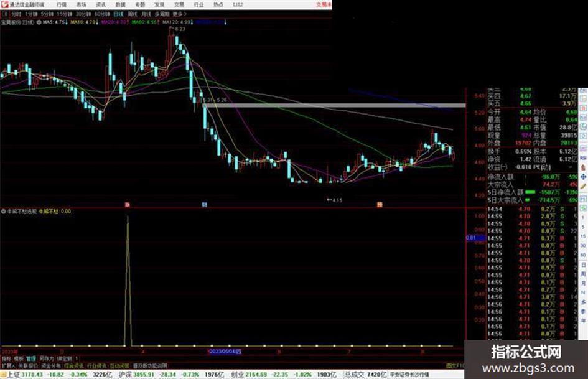Click the MA5: 4.75 indicator label
This screenshot has height=379, width=588.
[x=55, y=22]
